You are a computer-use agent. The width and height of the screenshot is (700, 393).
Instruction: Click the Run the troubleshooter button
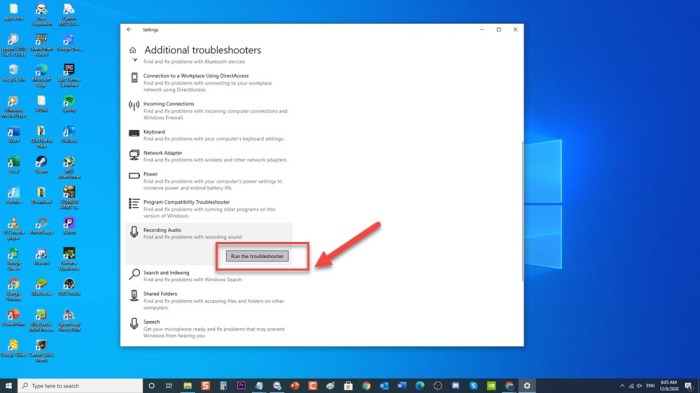(x=257, y=256)
